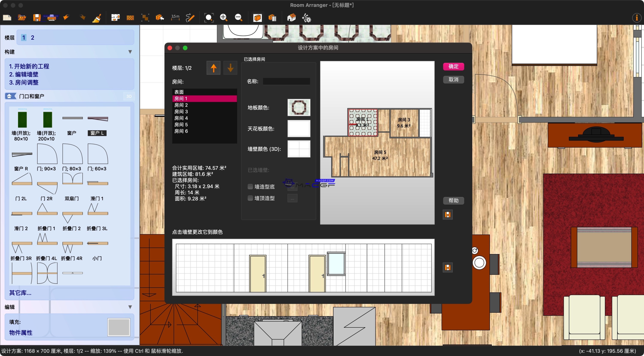This screenshot has height=356, width=644.
Task: Toggle the 3D badge on 门口和窗户 panel
Action: tap(129, 96)
